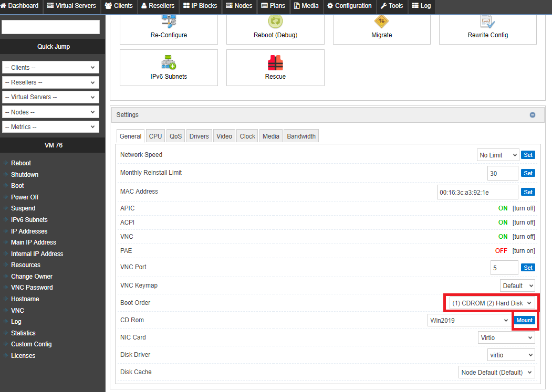This screenshot has width=552, height=392.
Task: Click the Rewrite Config icon
Action: click(487, 22)
